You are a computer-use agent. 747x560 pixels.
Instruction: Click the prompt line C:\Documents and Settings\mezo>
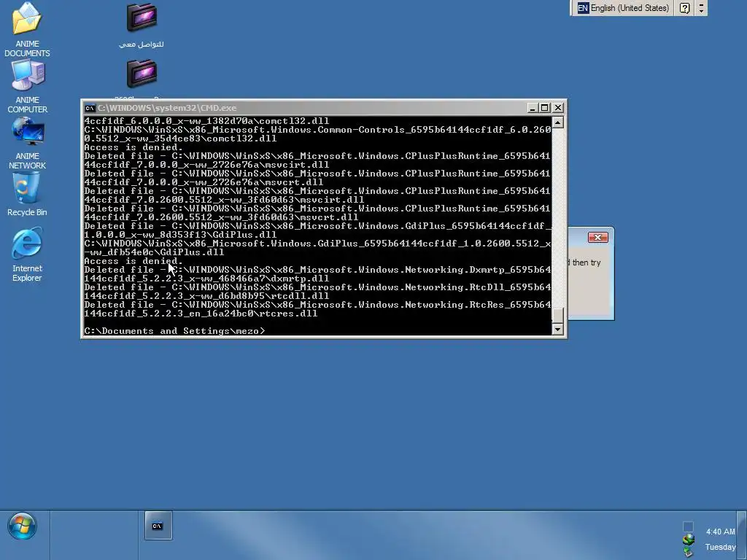(174, 331)
